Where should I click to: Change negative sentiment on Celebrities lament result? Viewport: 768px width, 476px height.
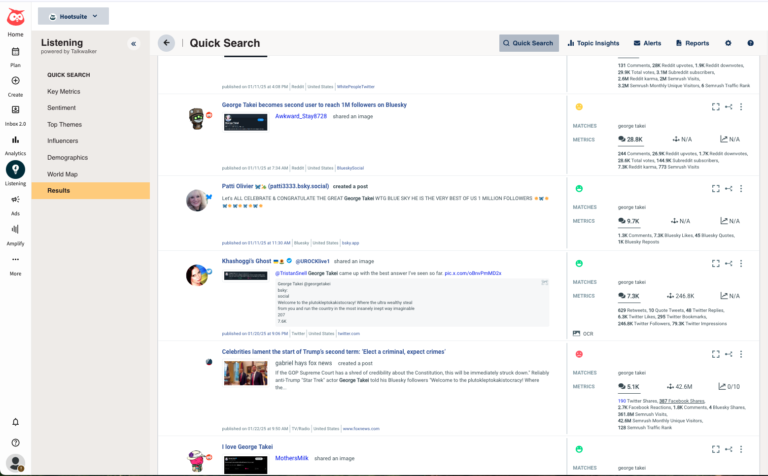pyautogui.click(x=579, y=354)
